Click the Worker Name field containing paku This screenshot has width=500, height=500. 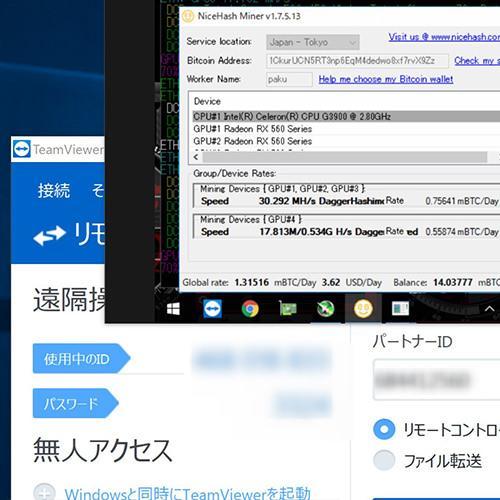tap(289, 79)
